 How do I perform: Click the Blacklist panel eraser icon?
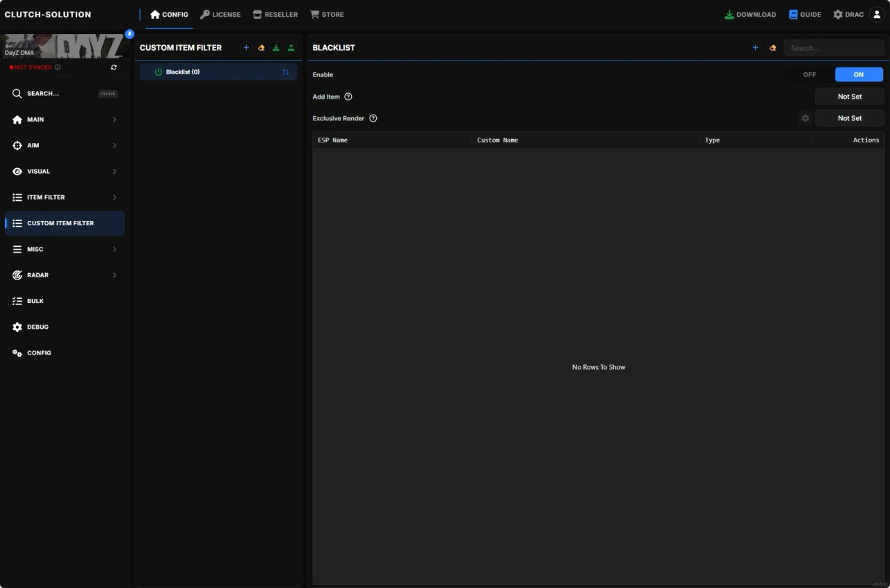pyautogui.click(x=772, y=48)
